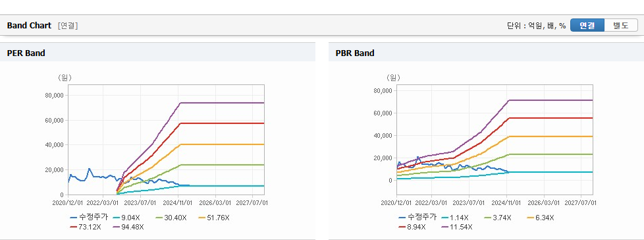Toggle 3.74X legend entry in PBR chart
Viewport: 644px width, 240px height.
click(x=498, y=218)
